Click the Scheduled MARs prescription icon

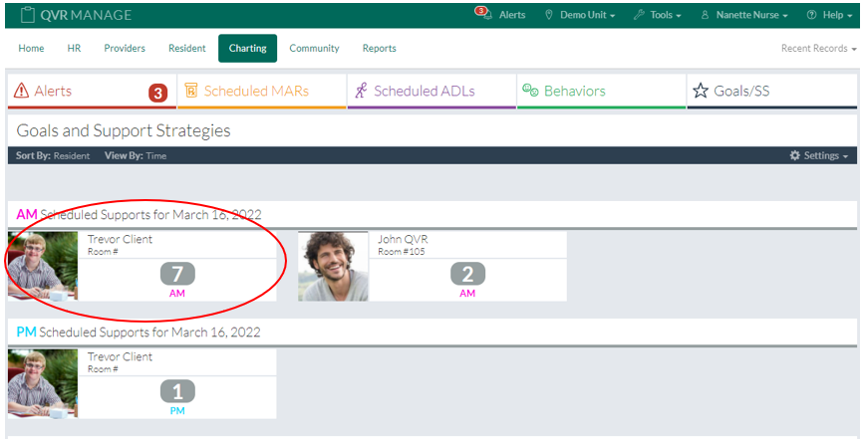click(x=190, y=92)
